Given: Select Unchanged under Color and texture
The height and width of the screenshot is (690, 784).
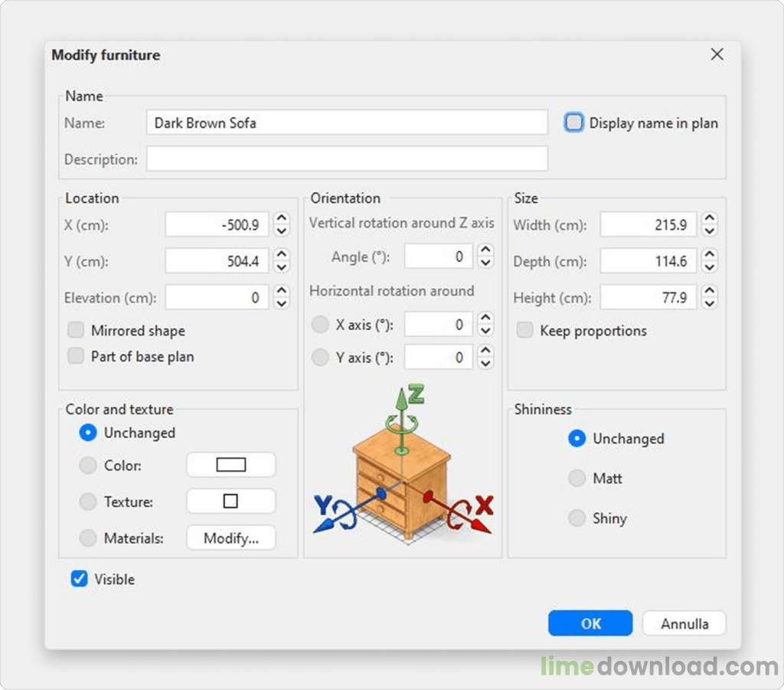Looking at the screenshot, I should click(x=88, y=433).
